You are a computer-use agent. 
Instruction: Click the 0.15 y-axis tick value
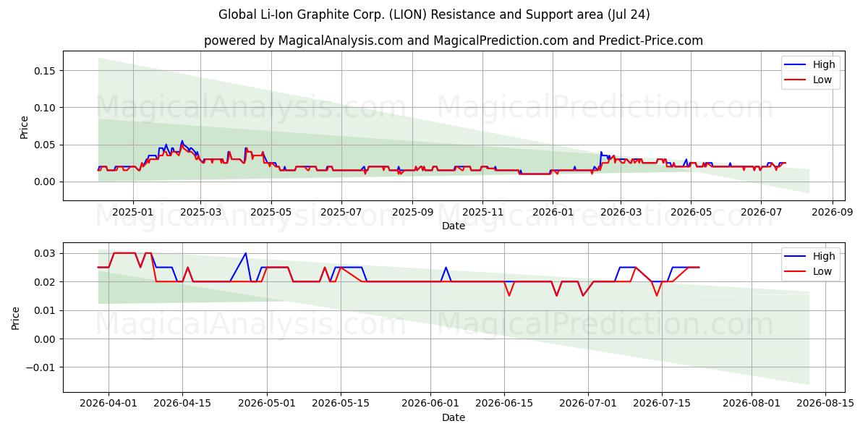46,71
